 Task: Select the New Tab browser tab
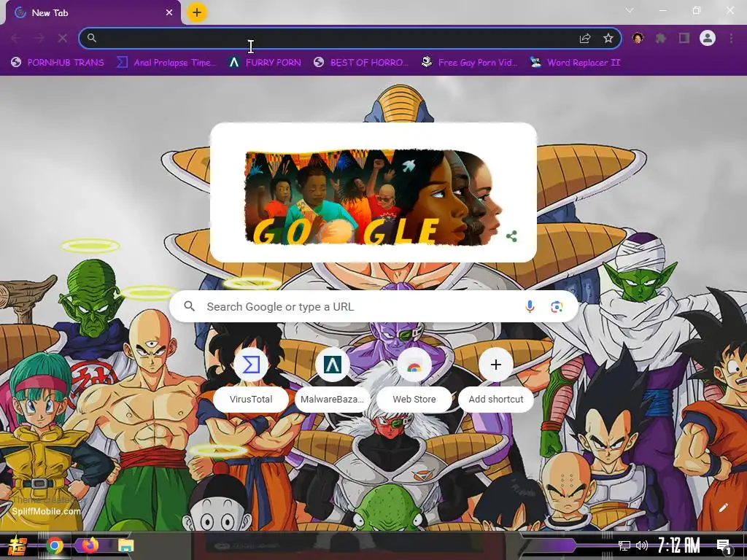(93, 13)
